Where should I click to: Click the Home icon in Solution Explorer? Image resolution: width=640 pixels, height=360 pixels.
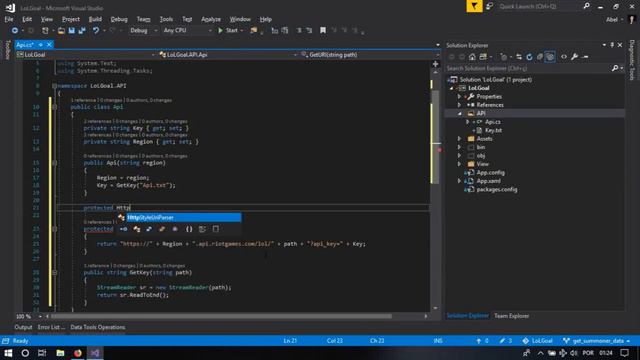[x=472, y=57]
